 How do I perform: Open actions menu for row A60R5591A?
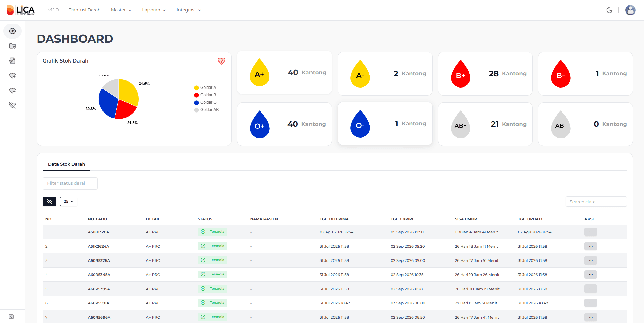591,303
